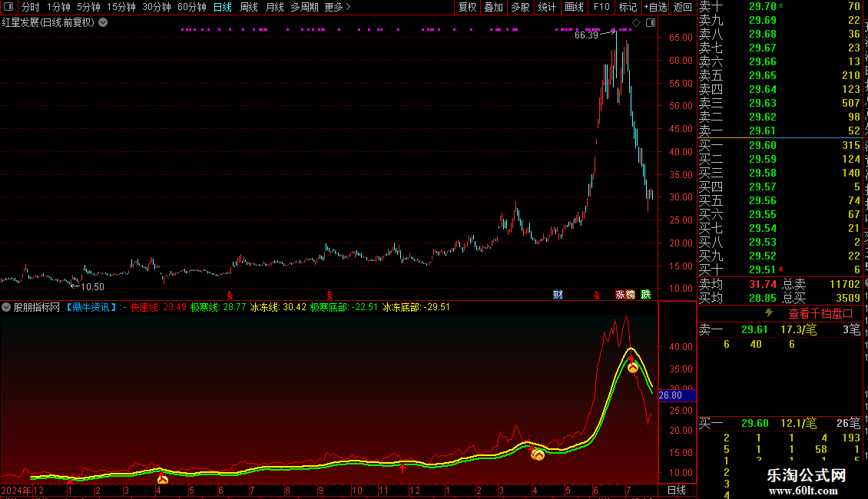The width and height of the screenshot is (868, 499).
Task: Open F10 company information
Action: coord(601,7)
